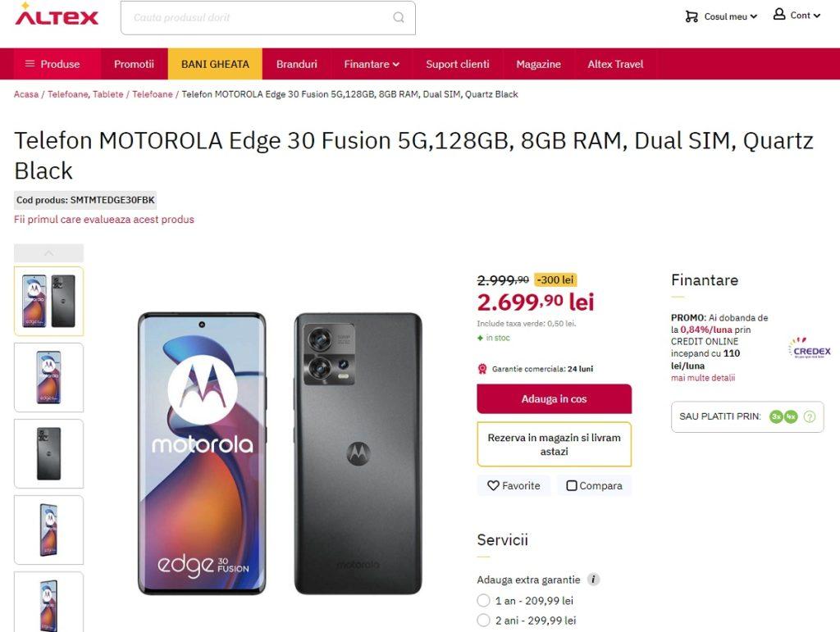The width and height of the screenshot is (840, 632).
Task: Select the 3x installments badge
Action: pyautogui.click(x=776, y=416)
